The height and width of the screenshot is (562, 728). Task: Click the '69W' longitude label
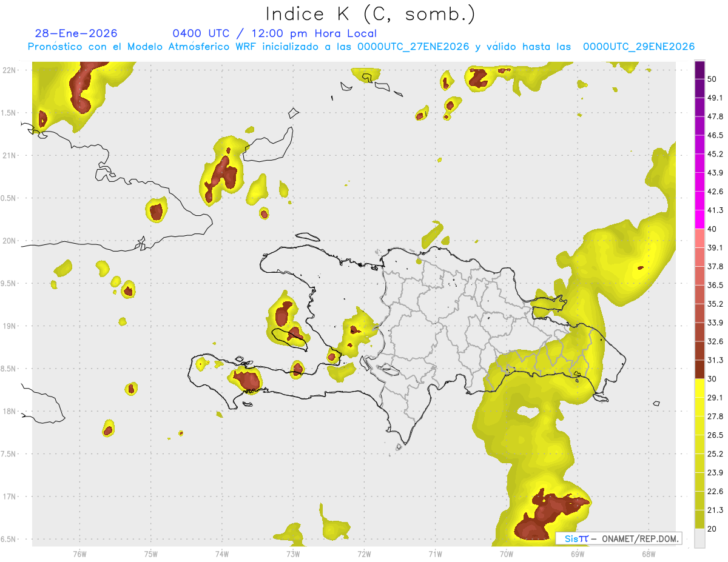(578, 554)
